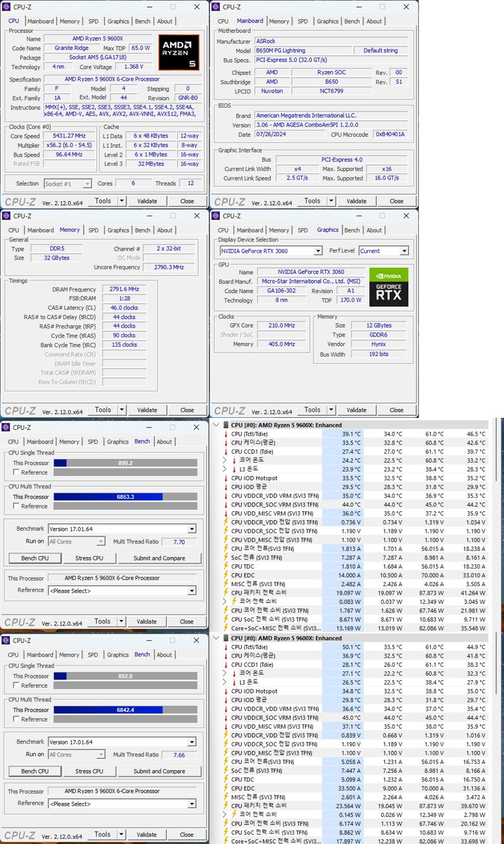The height and width of the screenshot is (844, 504).
Task: Click CPU-Z title icon of the 890.2 bench window
Action: pyautogui.click(x=7, y=427)
